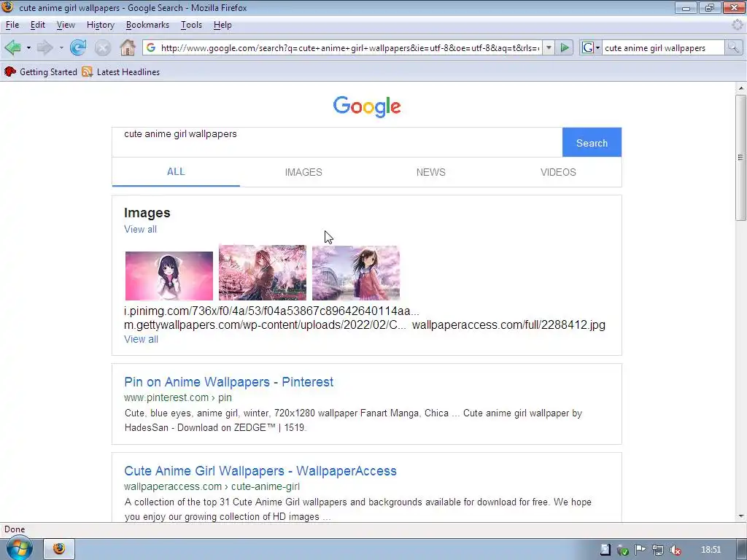Click the toolbar search text field

click(x=664, y=47)
